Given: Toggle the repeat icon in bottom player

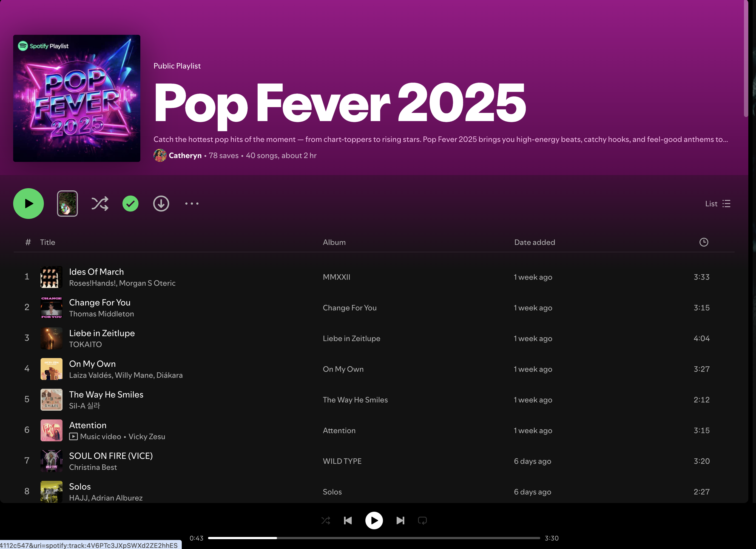Looking at the screenshot, I should pos(422,520).
